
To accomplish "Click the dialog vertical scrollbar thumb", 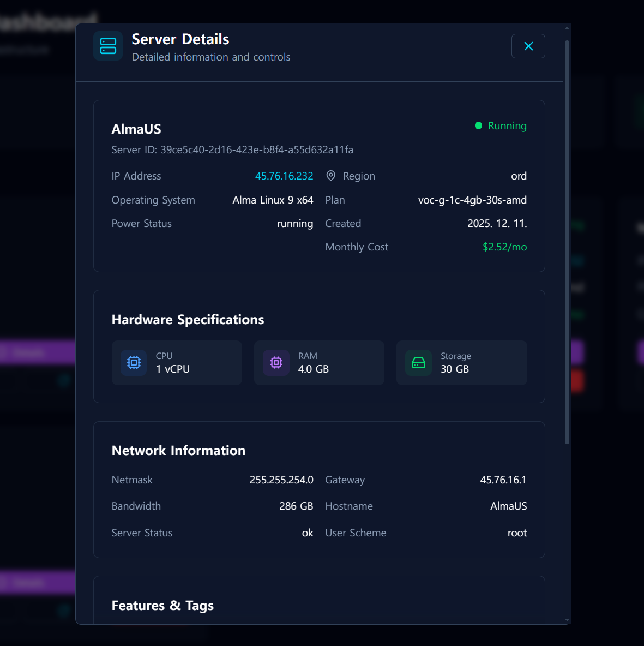I will pos(567,242).
